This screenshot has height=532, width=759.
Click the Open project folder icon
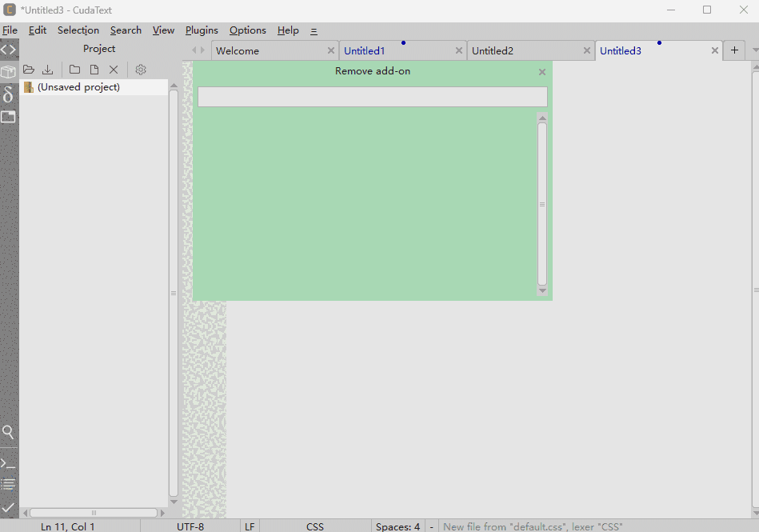29,70
